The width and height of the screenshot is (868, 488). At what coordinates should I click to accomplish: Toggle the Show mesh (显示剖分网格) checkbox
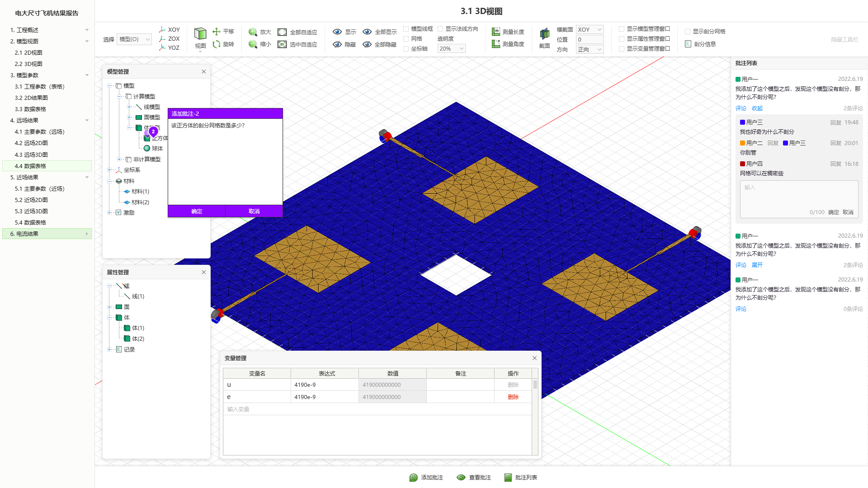pyautogui.click(x=688, y=32)
